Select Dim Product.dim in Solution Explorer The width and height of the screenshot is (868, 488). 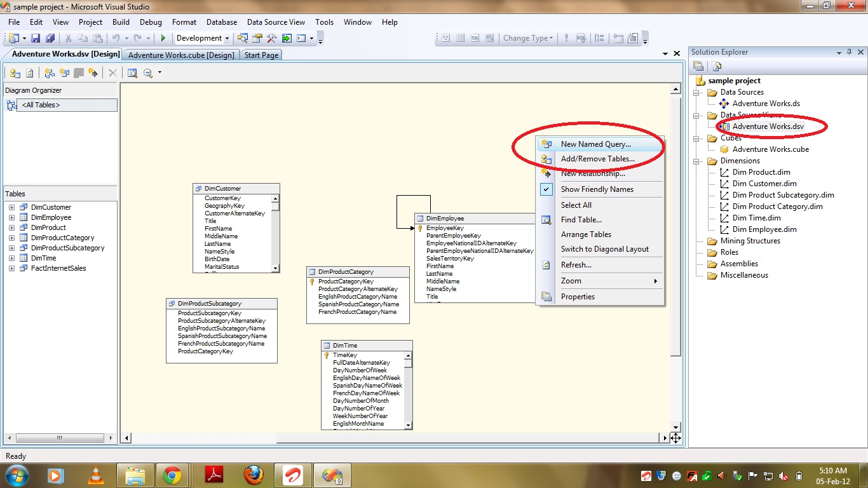[x=761, y=172]
